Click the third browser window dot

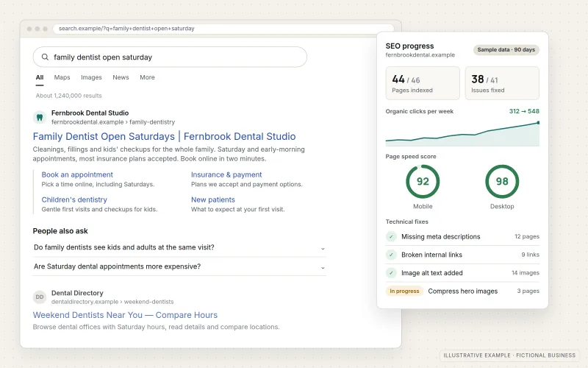[45, 29]
